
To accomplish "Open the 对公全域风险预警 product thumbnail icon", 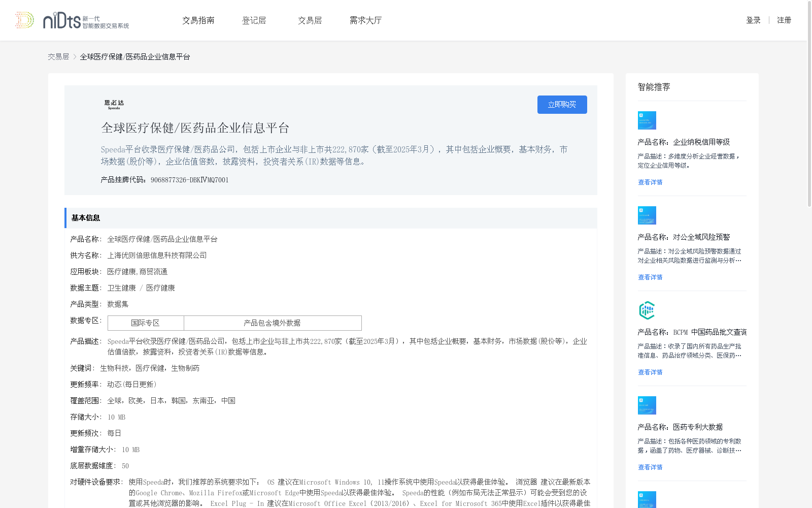I will coord(647,215).
